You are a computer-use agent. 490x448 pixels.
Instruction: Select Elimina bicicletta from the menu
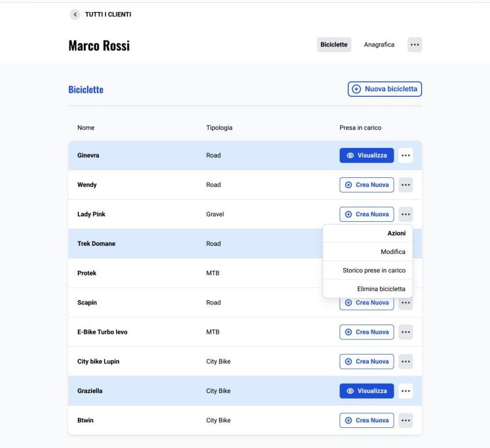point(381,289)
